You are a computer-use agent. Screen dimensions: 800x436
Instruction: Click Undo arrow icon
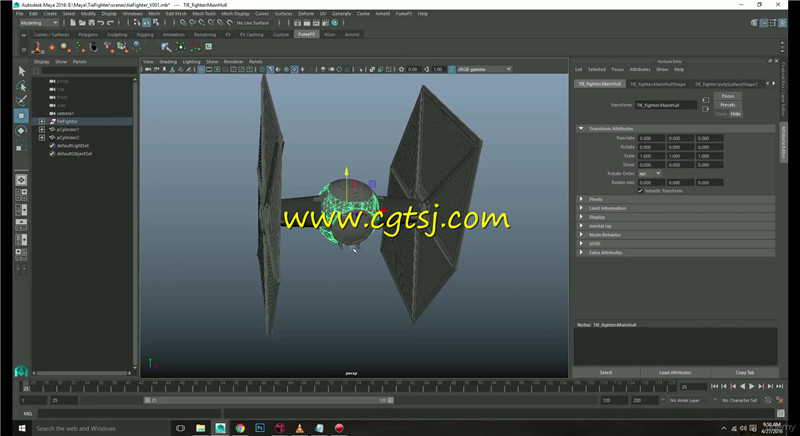[x=101, y=23]
